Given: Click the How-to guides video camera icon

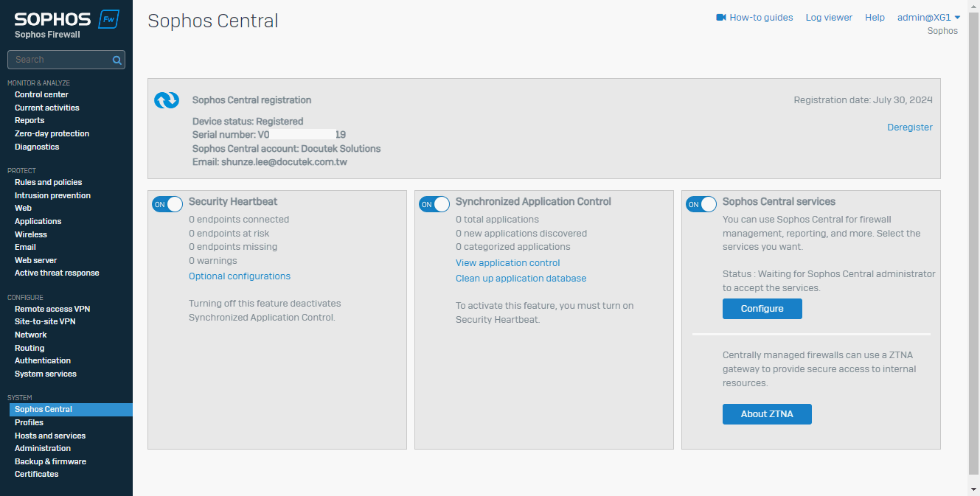Looking at the screenshot, I should [x=721, y=17].
